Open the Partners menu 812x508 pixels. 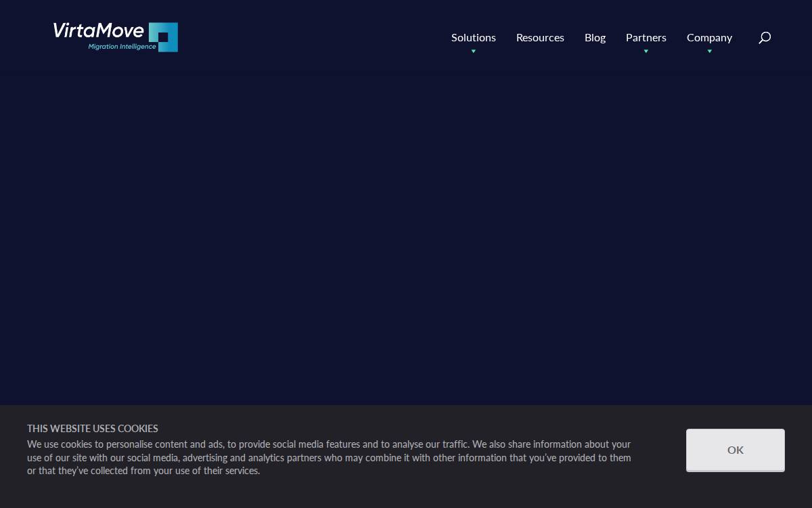646,37
